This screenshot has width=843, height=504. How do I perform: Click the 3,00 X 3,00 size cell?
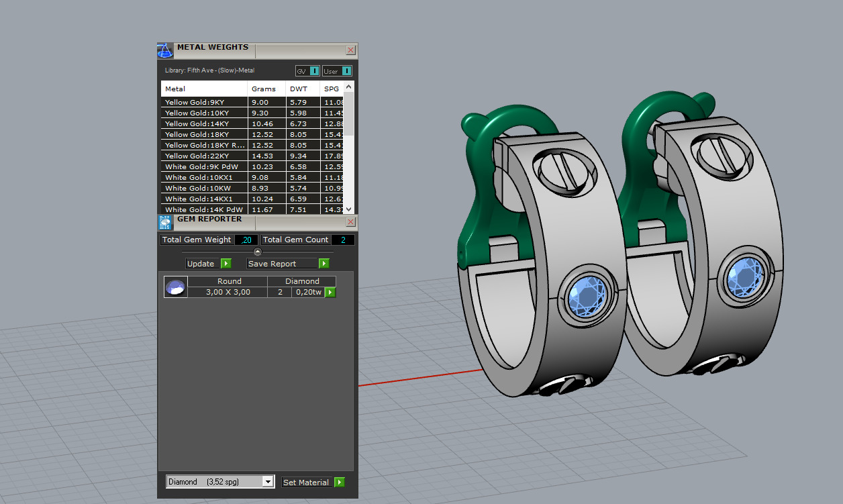click(x=228, y=292)
